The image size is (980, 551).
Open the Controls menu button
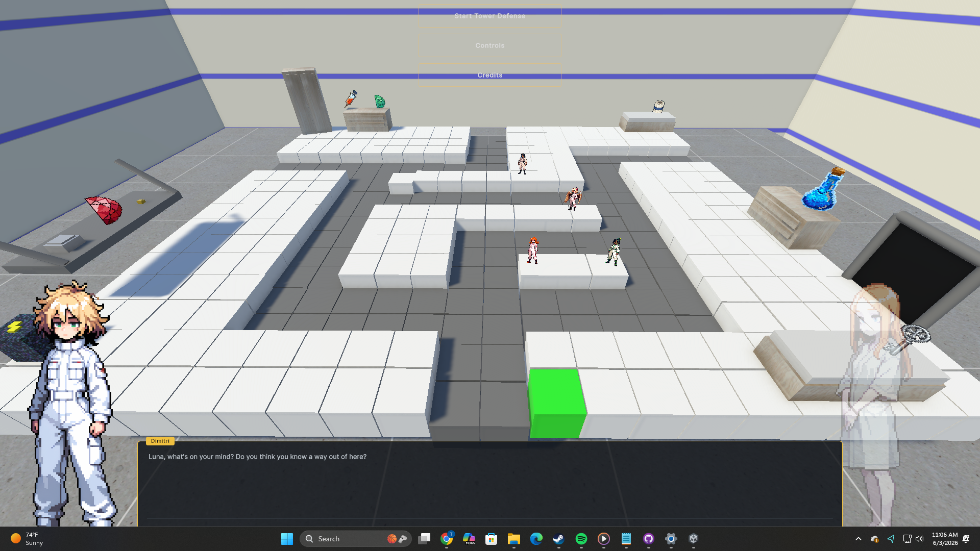pyautogui.click(x=489, y=45)
